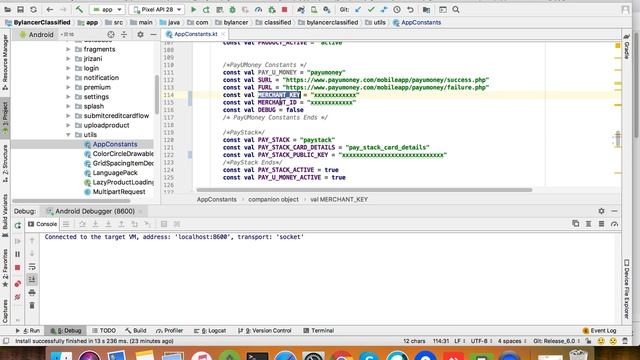Open the 6: Logcat tool window tab
The height and width of the screenshot is (360, 640).
210,331
